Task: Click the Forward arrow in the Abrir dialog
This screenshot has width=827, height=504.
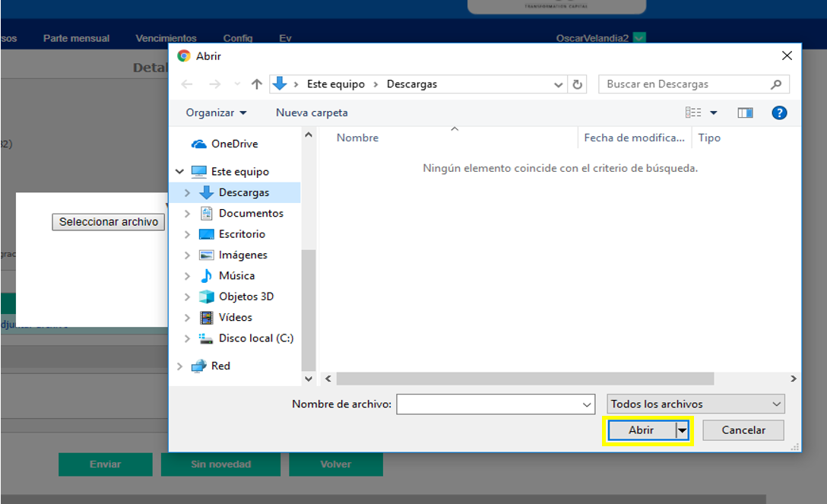Action: point(214,84)
